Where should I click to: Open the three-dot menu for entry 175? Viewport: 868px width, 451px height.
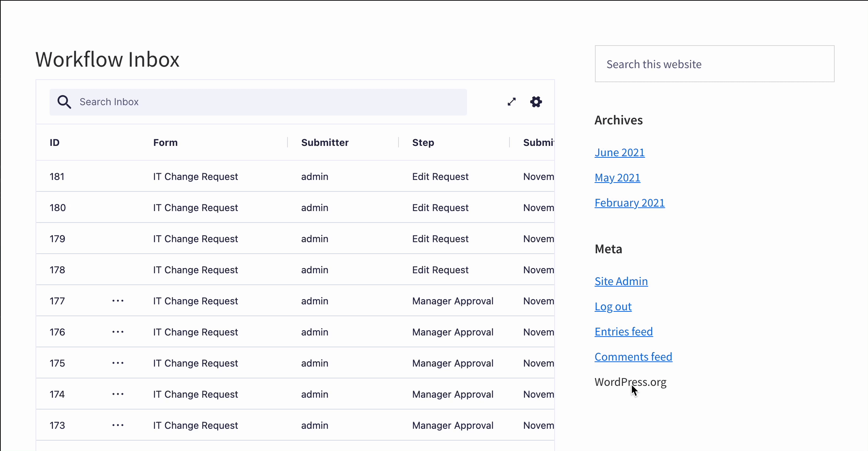coord(118,363)
